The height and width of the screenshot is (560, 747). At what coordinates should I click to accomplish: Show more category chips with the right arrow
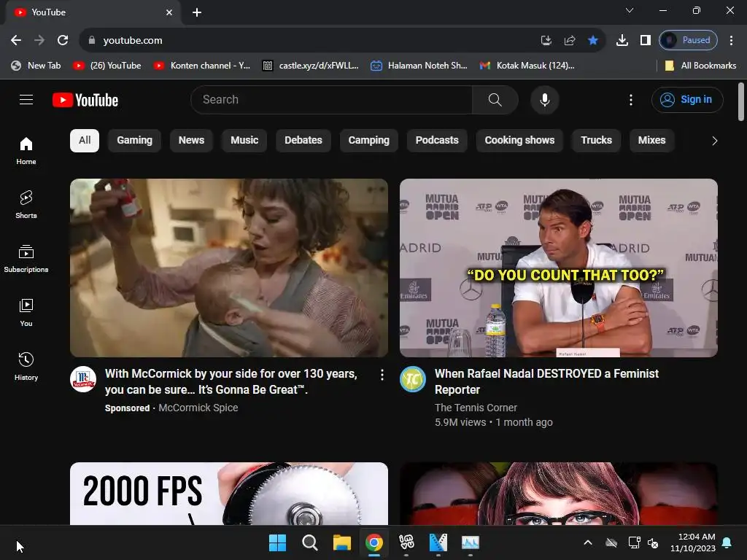coord(715,141)
